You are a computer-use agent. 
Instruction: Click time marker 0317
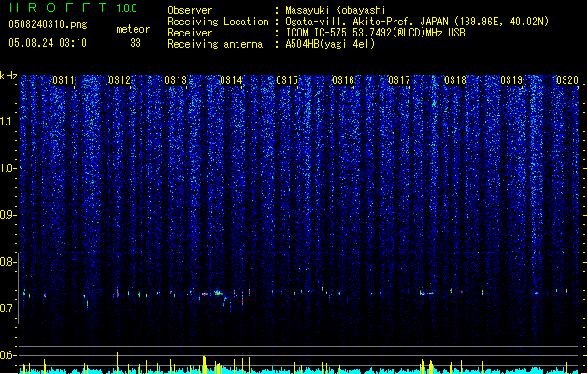point(399,80)
